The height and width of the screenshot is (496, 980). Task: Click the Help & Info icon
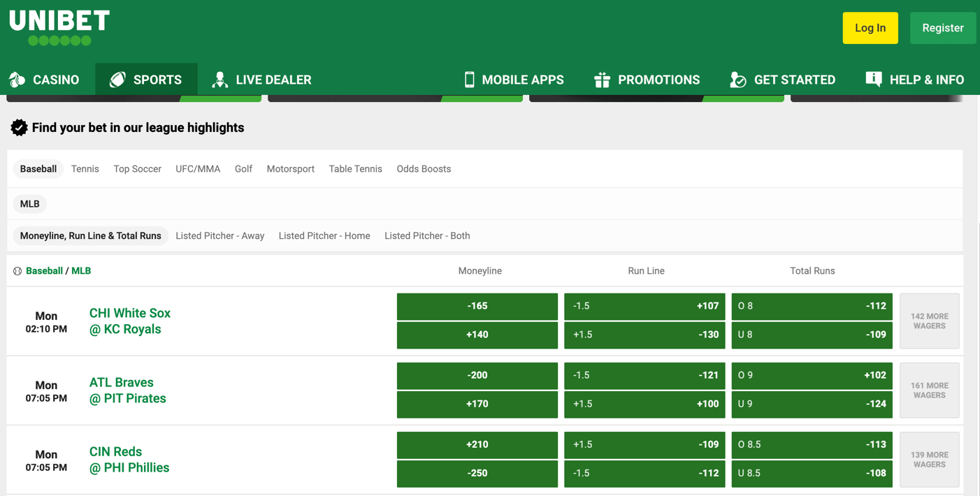coord(874,79)
